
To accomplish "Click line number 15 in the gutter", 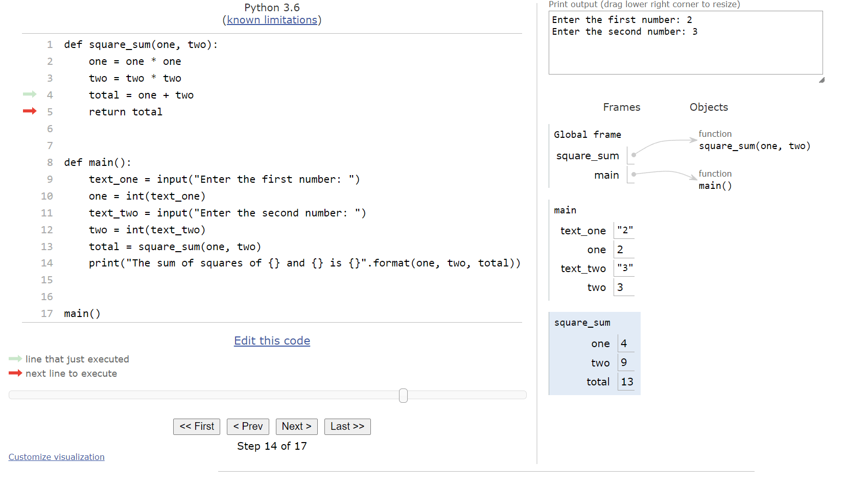I will (x=47, y=280).
